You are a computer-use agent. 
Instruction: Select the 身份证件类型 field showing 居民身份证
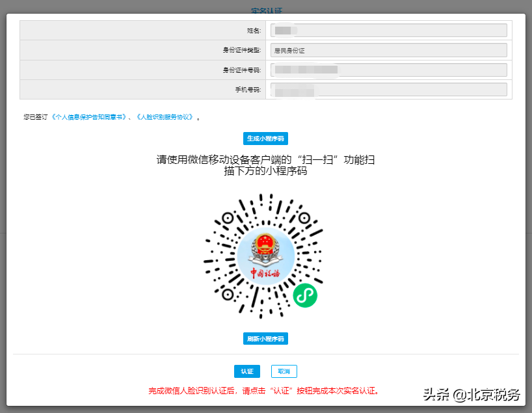(x=388, y=50)
